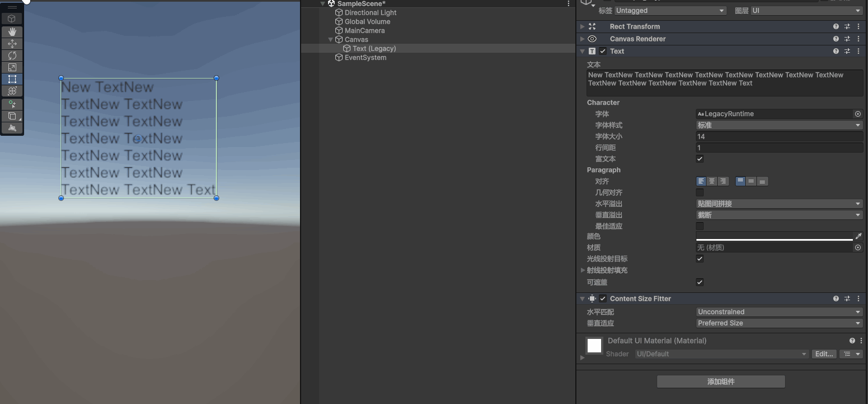
Task: Disable the Text component checkbox
Action: [603, 51]
